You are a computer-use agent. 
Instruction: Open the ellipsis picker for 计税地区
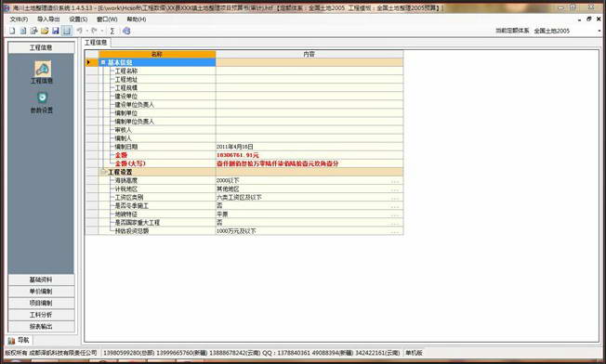coord(395,189)
